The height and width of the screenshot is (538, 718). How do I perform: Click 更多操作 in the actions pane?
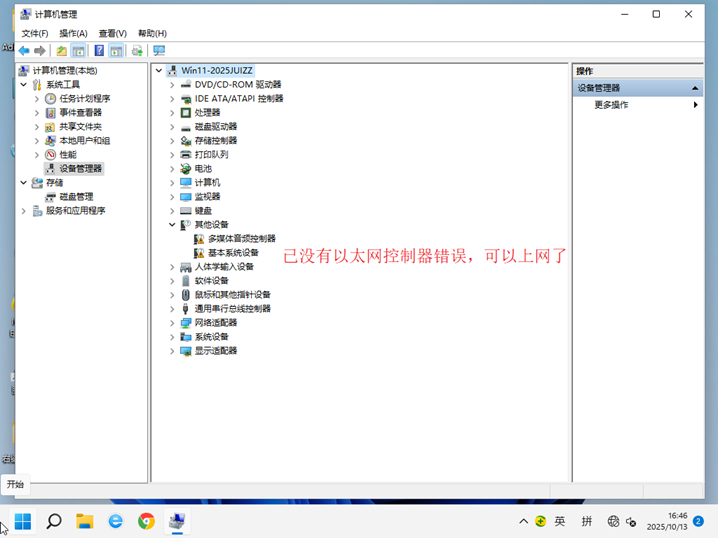click(x=611, y=105)
